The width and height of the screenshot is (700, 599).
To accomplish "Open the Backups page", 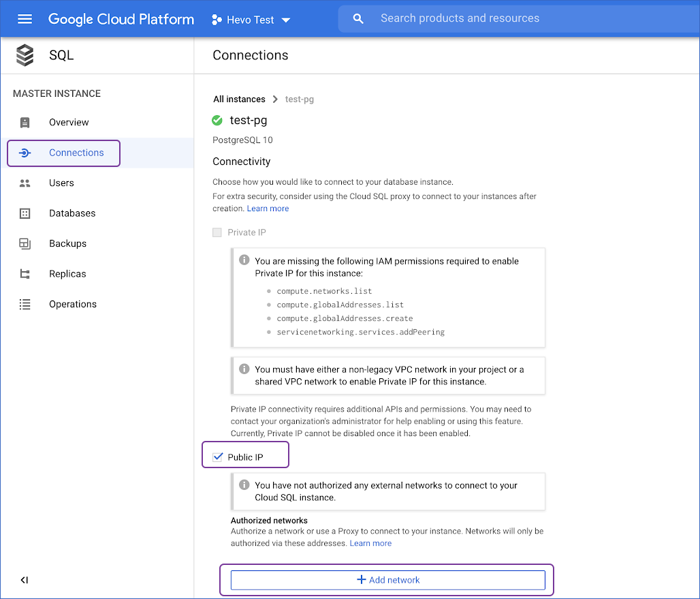I will click(68, 244).
